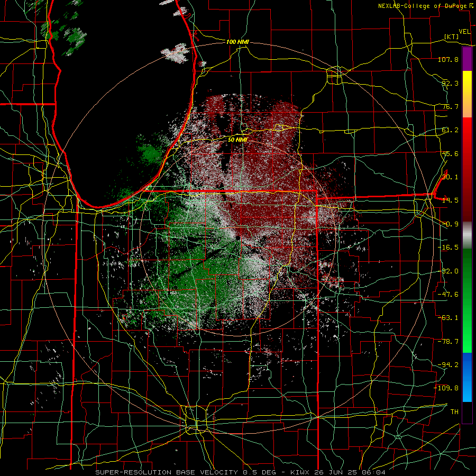This screenshot has height=476, width=476.
Task: Select the -32.0 velocity scale value
Action: coord(448,271)
